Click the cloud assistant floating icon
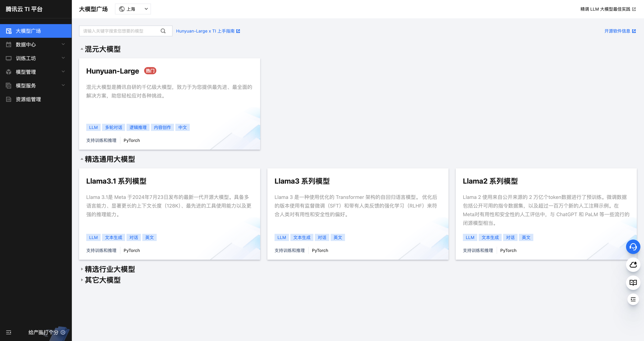The width and height of the screenshot is (644, 341). pos(633,265)
